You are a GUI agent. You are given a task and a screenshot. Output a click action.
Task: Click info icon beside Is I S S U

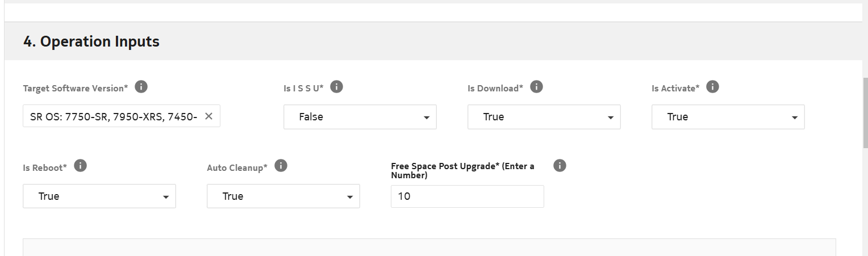click(336, 87)
